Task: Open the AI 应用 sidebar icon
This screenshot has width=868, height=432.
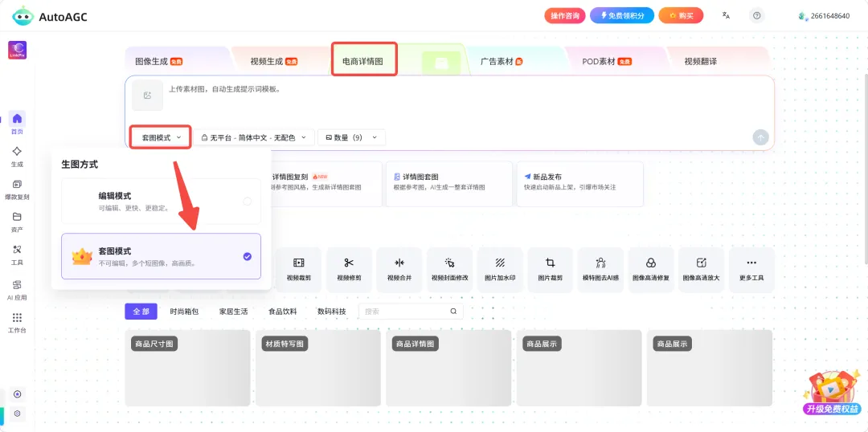Action: click(x=17, y=285)
